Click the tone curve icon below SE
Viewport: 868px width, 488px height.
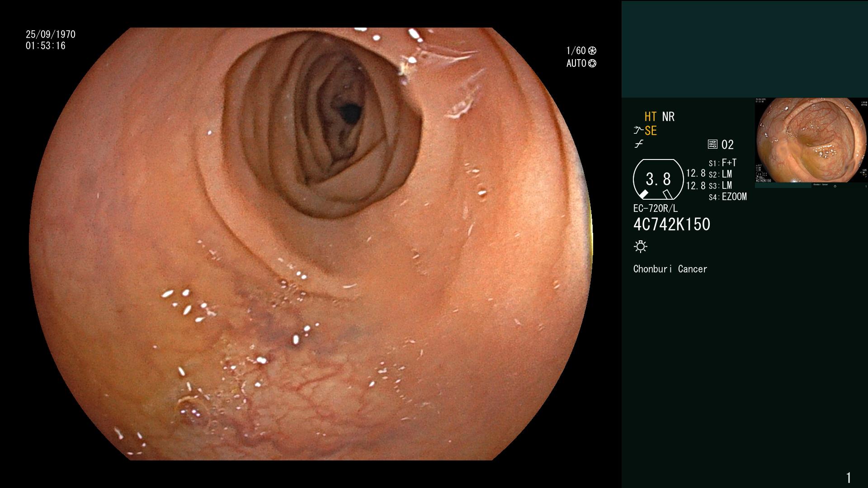(639, 144)
